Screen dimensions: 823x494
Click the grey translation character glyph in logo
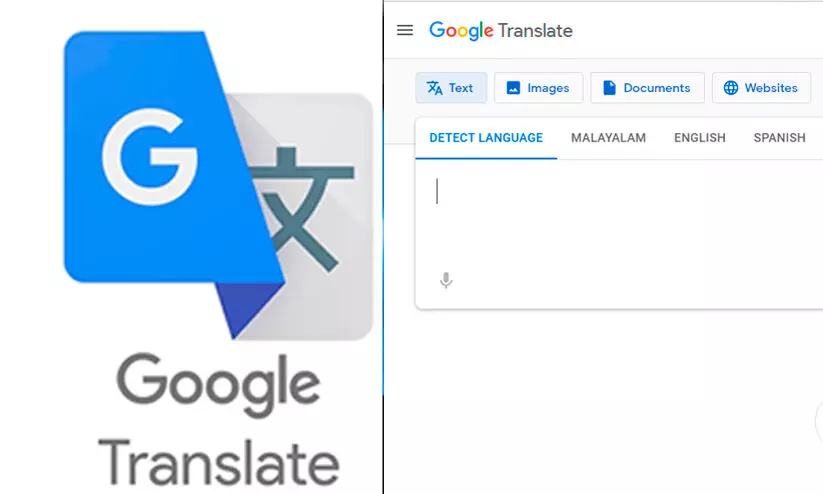tap(302, 209)
